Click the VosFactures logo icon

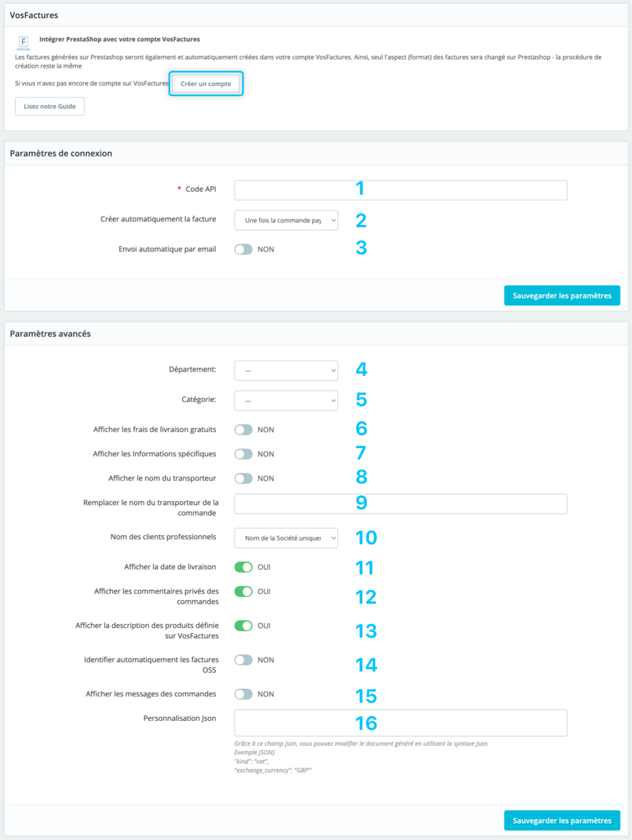tap(23, 42)
